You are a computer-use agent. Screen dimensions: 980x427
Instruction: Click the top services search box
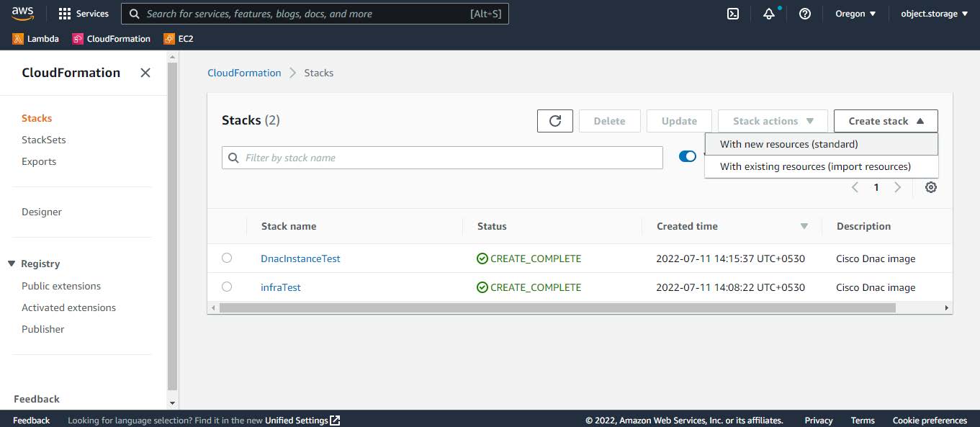coord(315,14)
